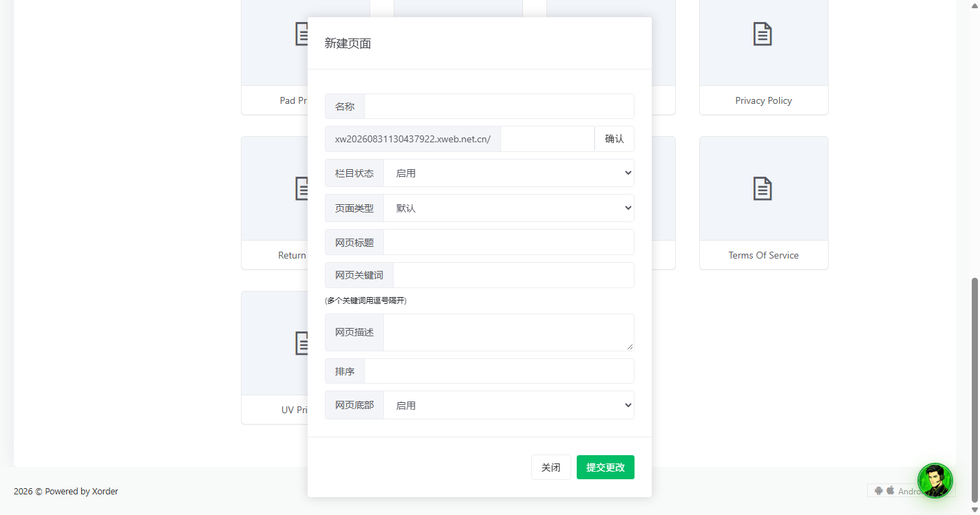Click the URL path input field
This screenshot has width=980, height=515.
[547, 139]
